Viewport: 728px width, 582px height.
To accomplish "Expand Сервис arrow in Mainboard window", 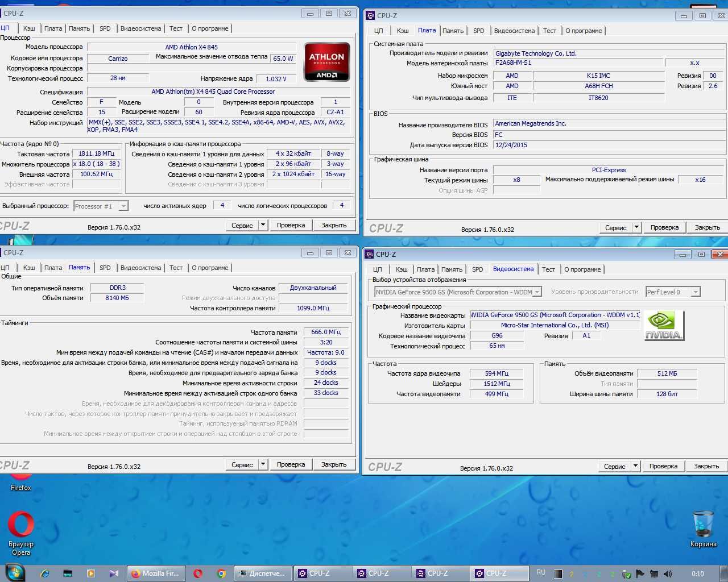I will click(636, 227).
